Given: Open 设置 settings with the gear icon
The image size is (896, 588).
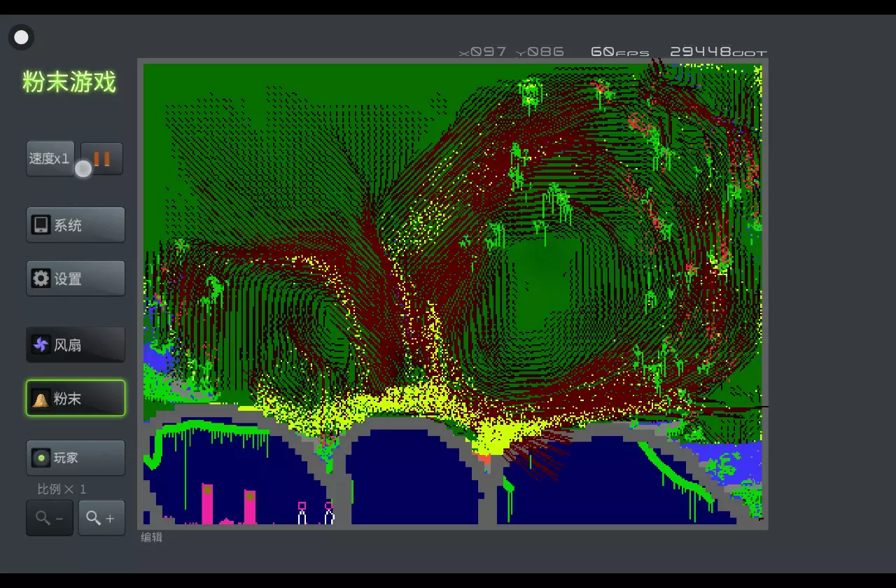Looking at the screenshot, I should coord(76,279).
